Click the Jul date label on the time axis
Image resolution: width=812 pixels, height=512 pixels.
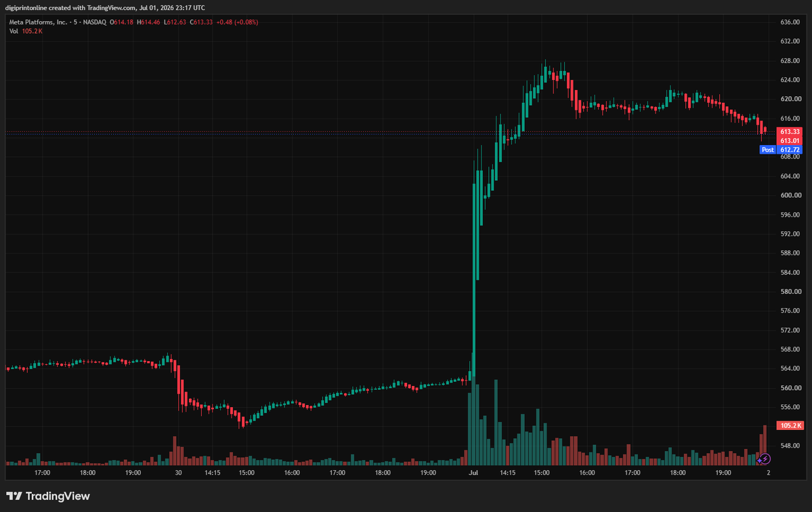point(473,473)
